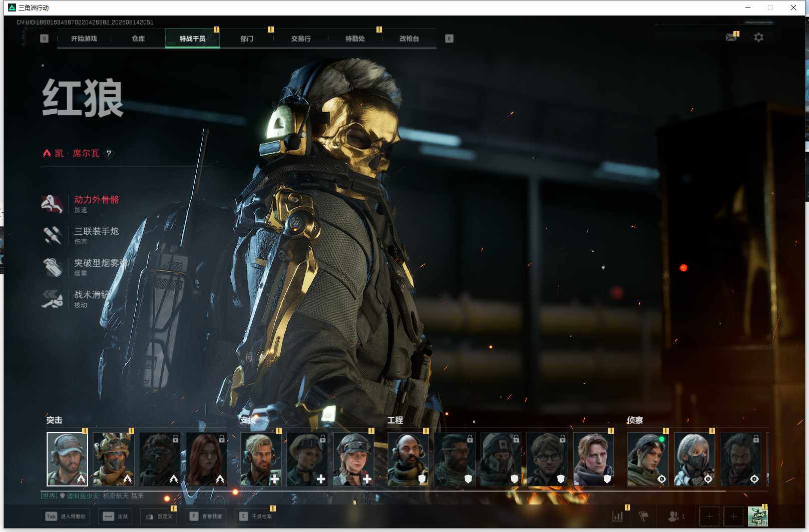This screenshot has height=532, width=809.
Task: Select the locked red-haired assault operator
Action: (206, 459)
